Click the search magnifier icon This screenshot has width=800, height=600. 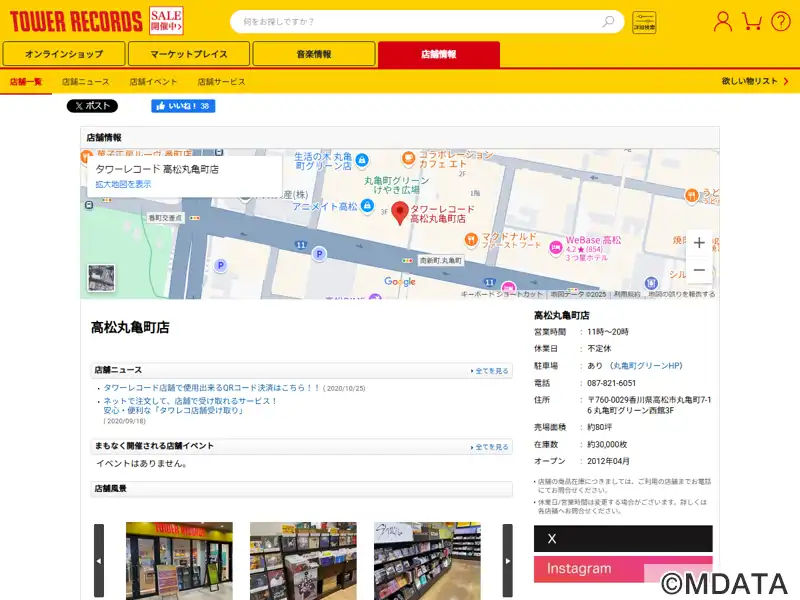tap(608, 21)
